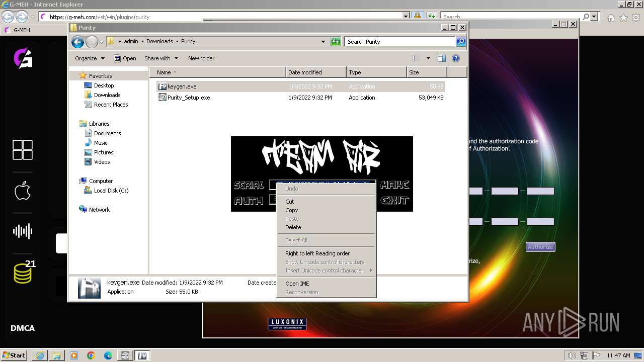This screenshot has height=362, width=644.
Task: Open Documents library
Action: 107,133
